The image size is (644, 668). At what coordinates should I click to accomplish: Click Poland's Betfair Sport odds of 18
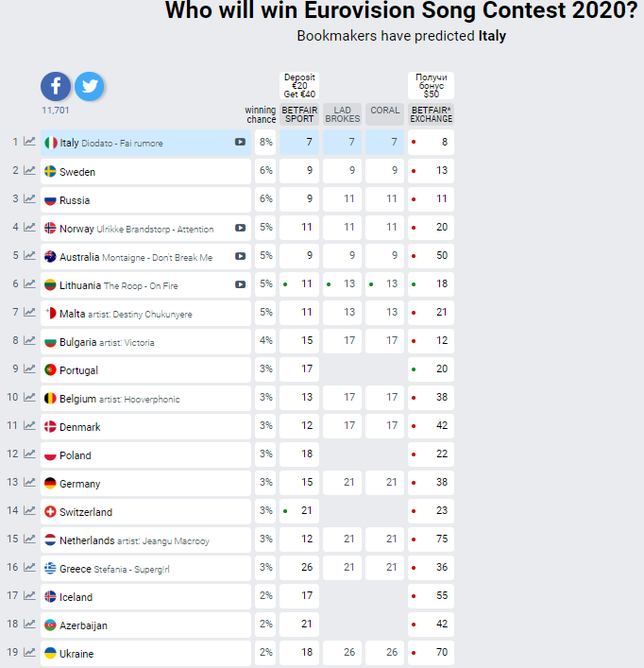[299, 454]
